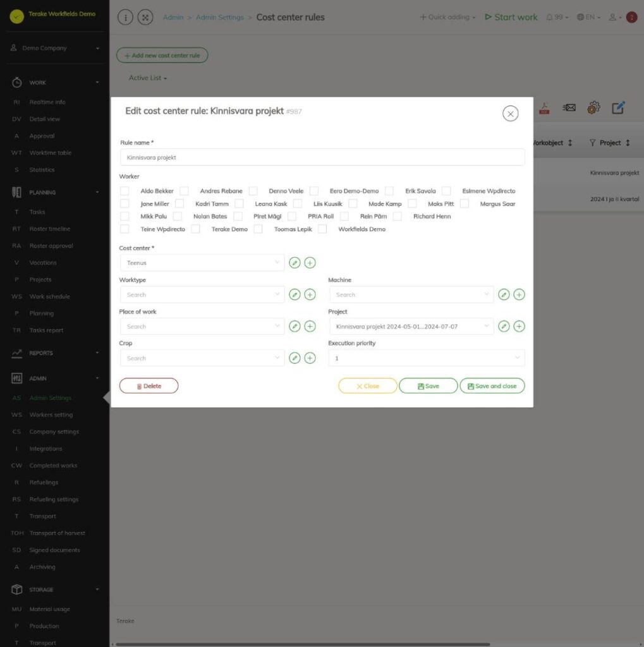Open the Machine search dropdown
Viewport: 644px width, 647px height.
(x=411, y=294)
